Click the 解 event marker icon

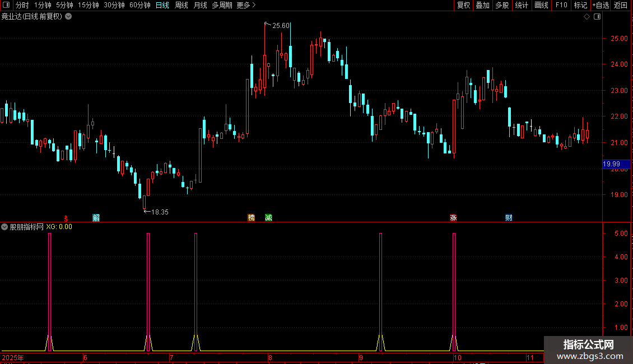[96, 218]
